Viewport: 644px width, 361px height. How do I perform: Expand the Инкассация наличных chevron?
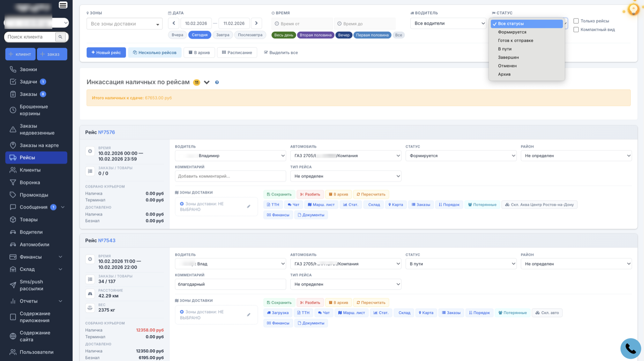pyautogui.click(x=207, y=82)
